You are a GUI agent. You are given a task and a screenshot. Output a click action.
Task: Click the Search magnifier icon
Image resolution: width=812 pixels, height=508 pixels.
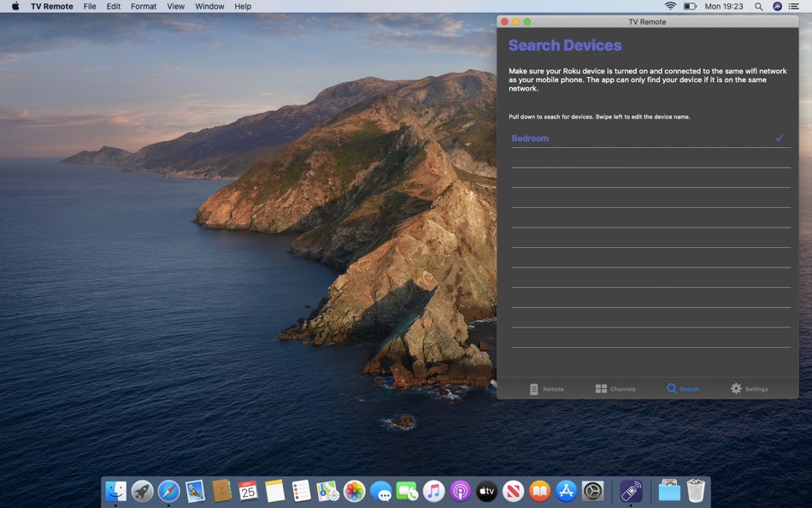pos(670,388)
